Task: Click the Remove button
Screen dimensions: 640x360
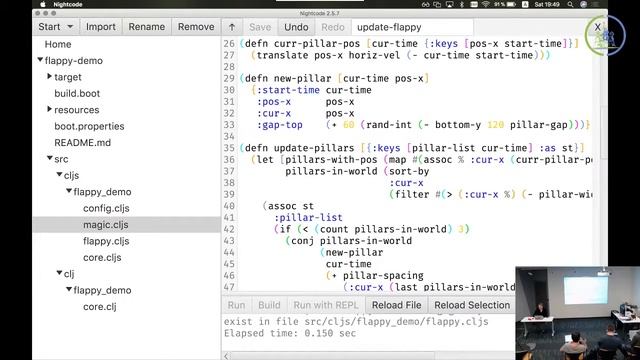Action: tap(196, 27)
